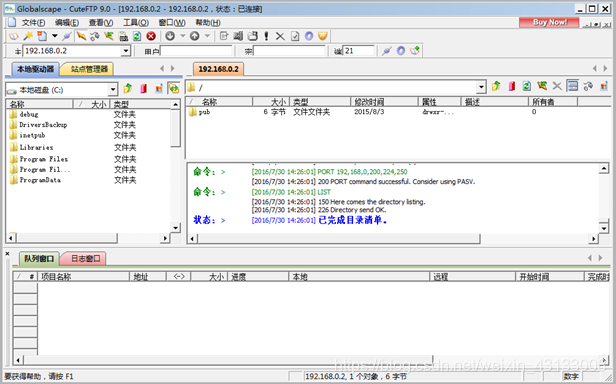
Task: Open the Upload icon dropdown arrow
Action: 207,36
